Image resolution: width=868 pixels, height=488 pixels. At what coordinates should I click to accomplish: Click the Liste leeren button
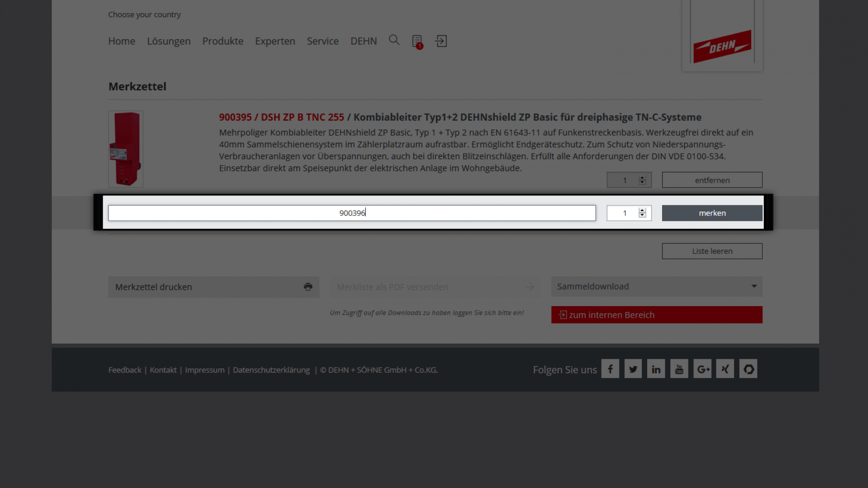click(x=712, y=251)
